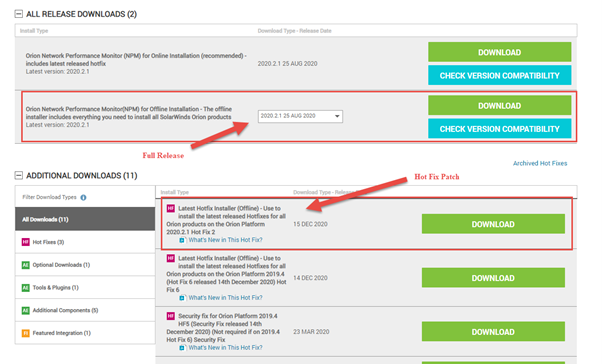Click the Online Installation description text
Screen dimensions: 602x364
(x=136, y=60)
